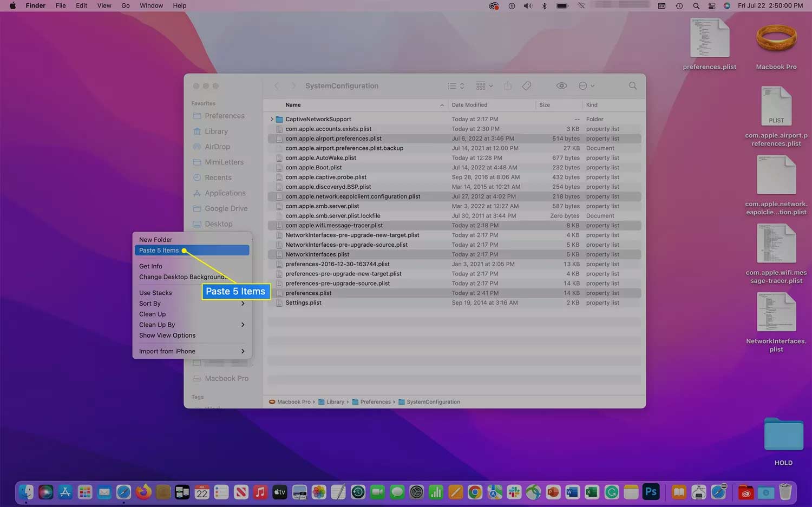Toggle the list view layout icon
812x507 pixels.
point(451,85)
